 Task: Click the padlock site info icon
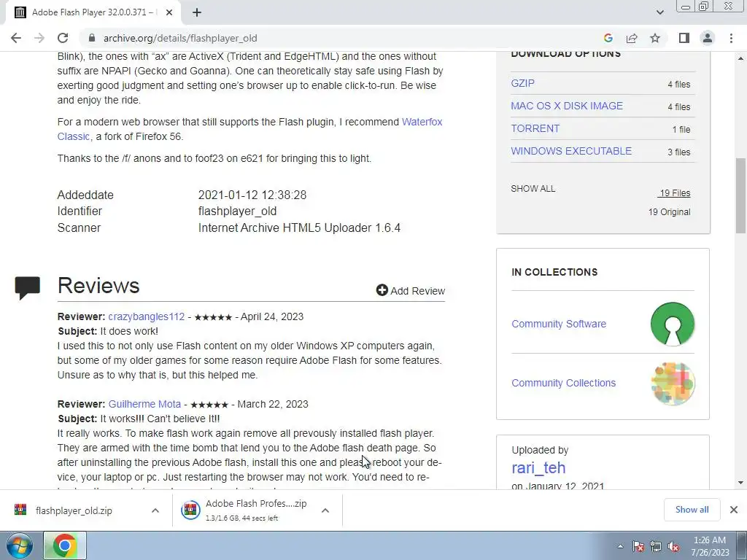point(92,38)
